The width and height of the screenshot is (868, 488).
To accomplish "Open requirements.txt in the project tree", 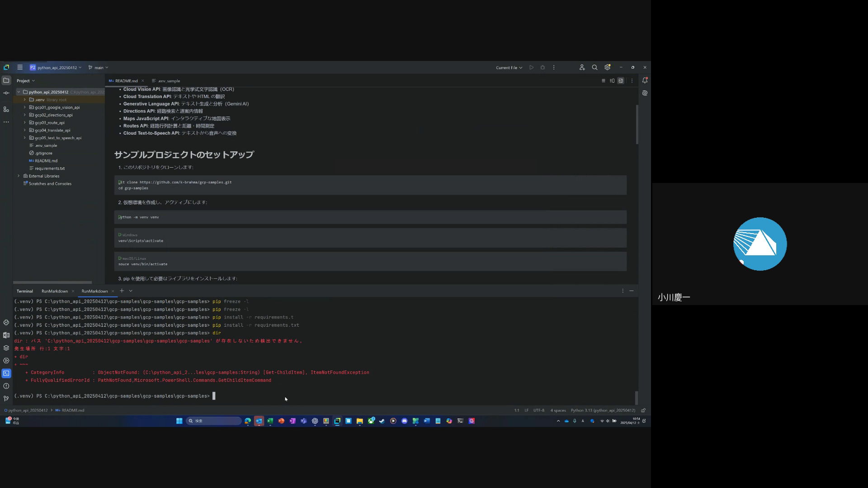I will click(x=49, y=169).
